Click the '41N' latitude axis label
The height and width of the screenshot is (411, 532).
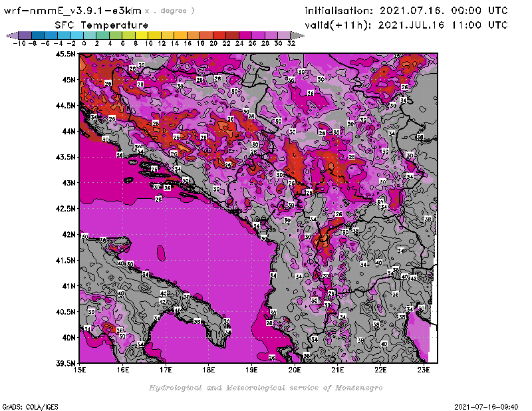click(x=69, y=286)
